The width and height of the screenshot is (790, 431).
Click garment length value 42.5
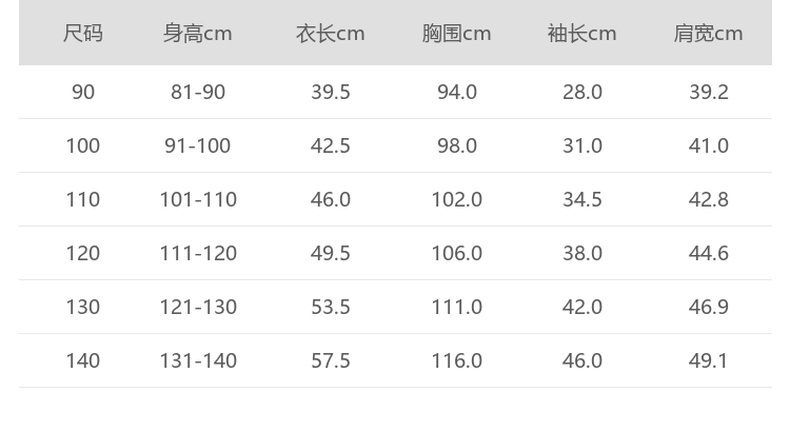tap(330, 146)
